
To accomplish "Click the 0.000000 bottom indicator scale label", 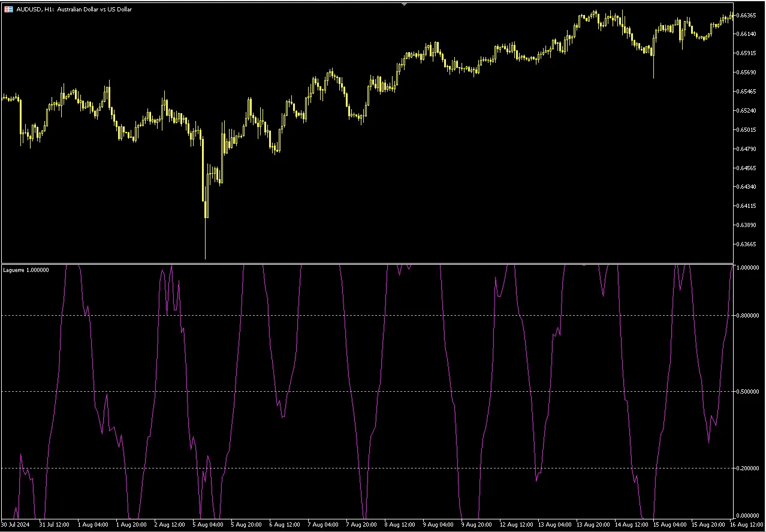I will [748, 515].
